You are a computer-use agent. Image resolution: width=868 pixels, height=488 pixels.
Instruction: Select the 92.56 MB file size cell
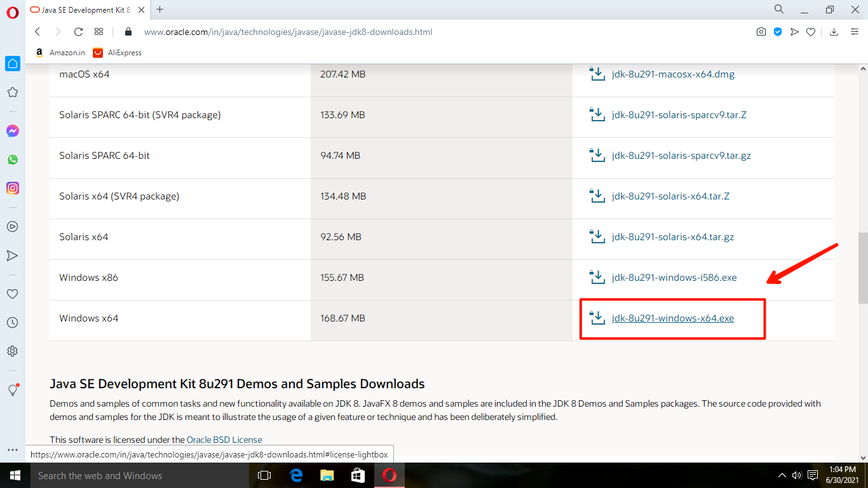point(341,237)
